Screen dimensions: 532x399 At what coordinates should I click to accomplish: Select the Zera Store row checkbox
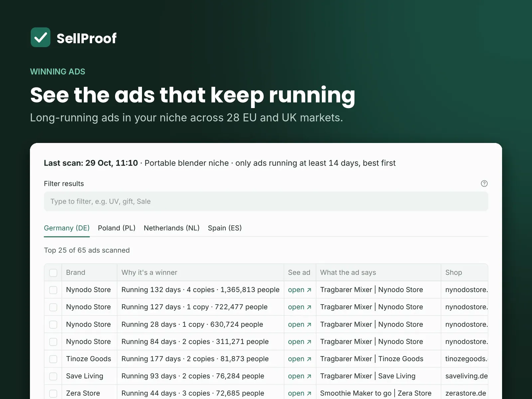(53, 394)
